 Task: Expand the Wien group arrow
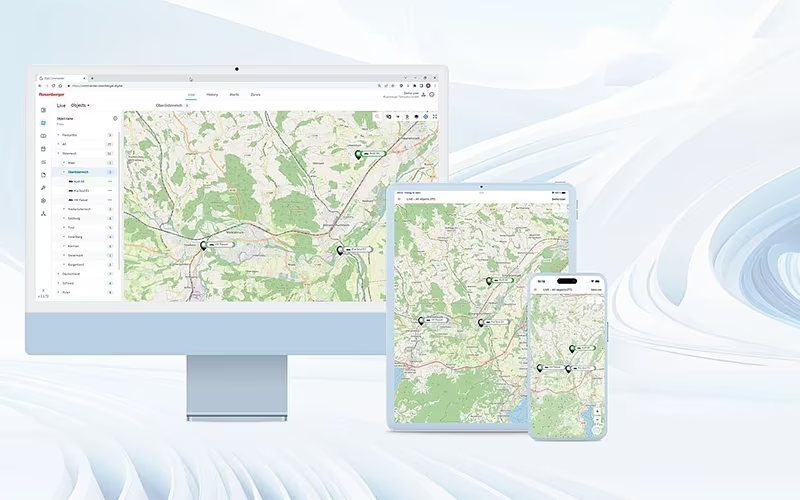coord(64,163)
